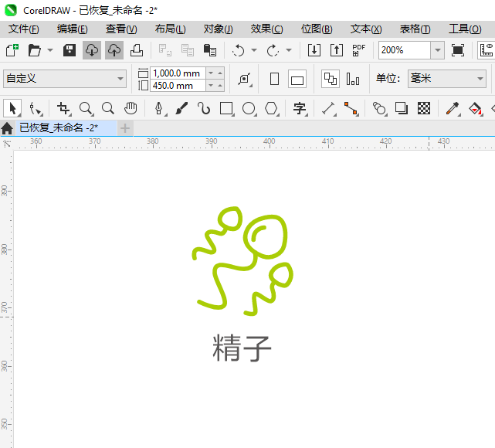The height and width of the screenshot is (448, 495).
Task: Click the page width 1,000.0 mm field
Action: click(177, 73)
